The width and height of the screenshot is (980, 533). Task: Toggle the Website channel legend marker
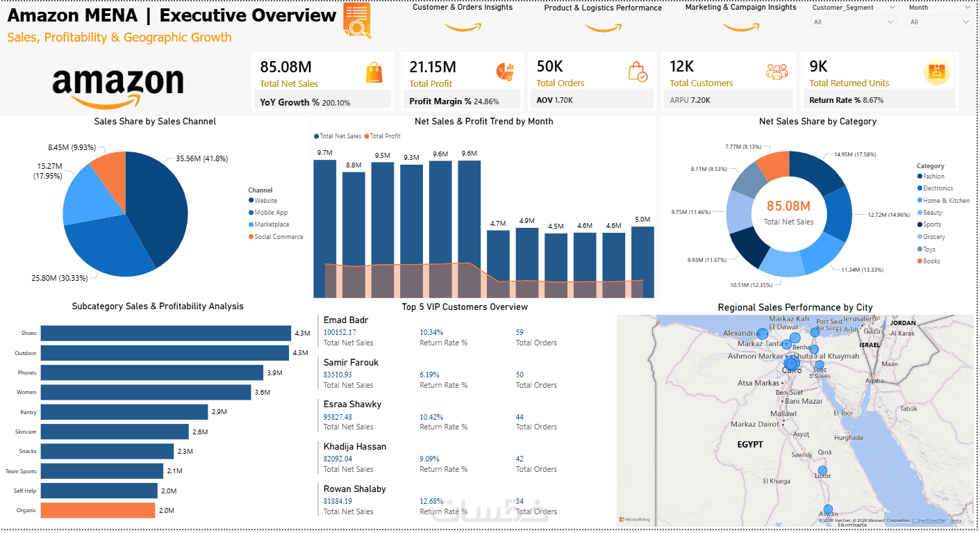pos(251,201)
